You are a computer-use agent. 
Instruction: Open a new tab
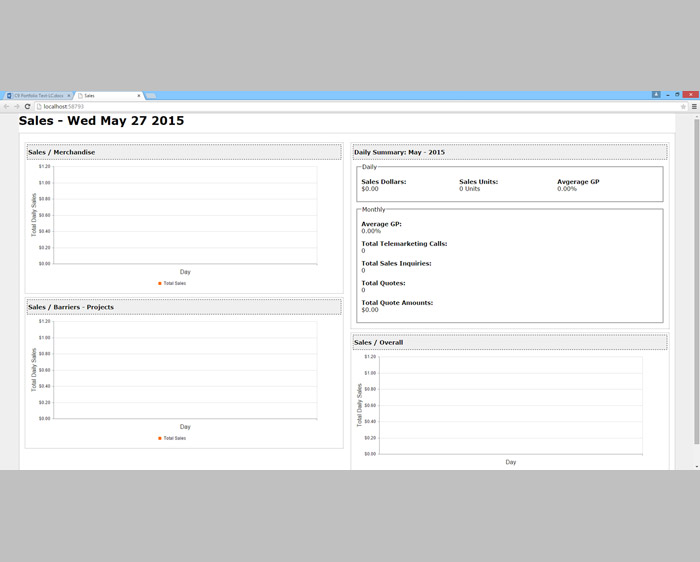pyautogui.click(x=151, y=96)
